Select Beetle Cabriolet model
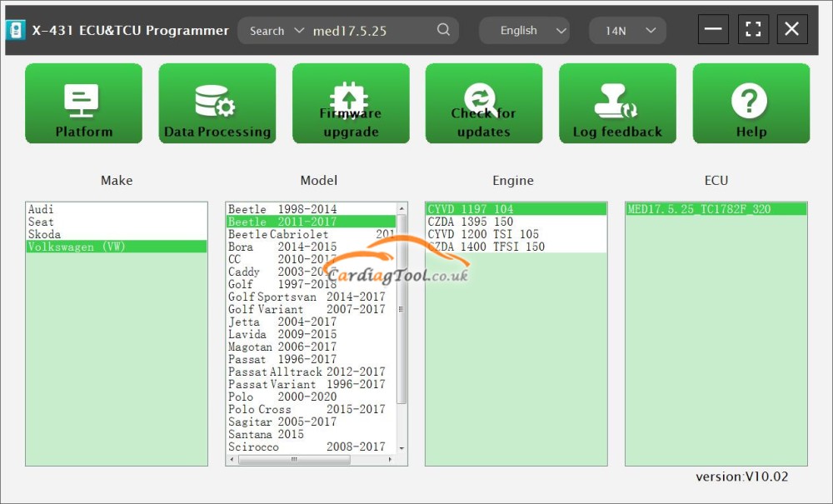The width and height of the screenshot is (833, 504). (x=312, y=234)
